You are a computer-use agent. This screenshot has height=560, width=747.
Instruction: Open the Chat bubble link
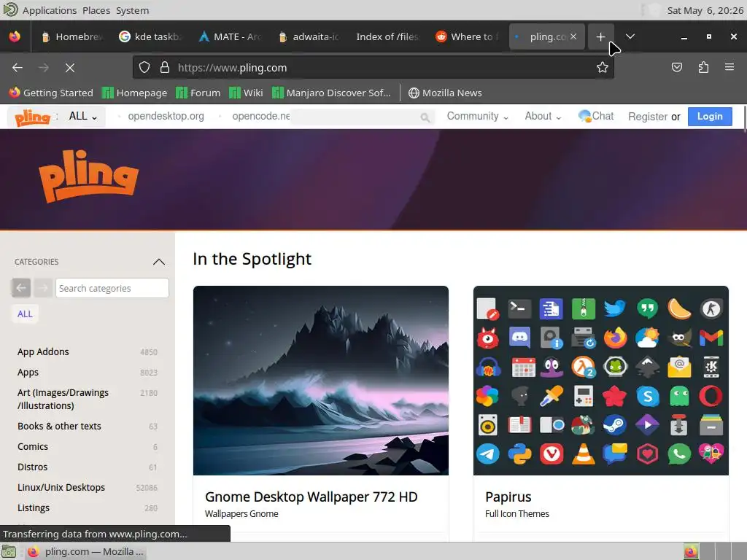596,116
